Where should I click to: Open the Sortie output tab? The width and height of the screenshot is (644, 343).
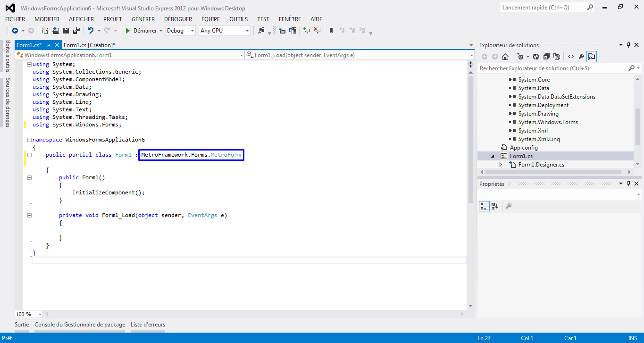[x=22, y=325]
